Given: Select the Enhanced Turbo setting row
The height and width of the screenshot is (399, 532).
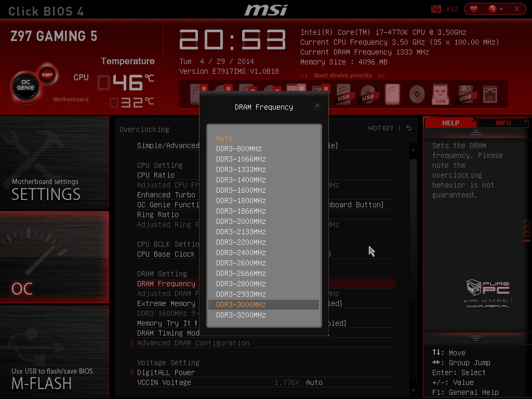Looking at the screenshot, I should (x=266, y=195).
